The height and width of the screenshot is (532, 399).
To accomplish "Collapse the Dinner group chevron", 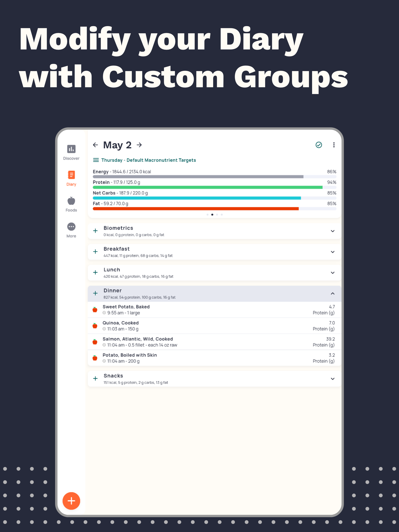I will [333, 293].
